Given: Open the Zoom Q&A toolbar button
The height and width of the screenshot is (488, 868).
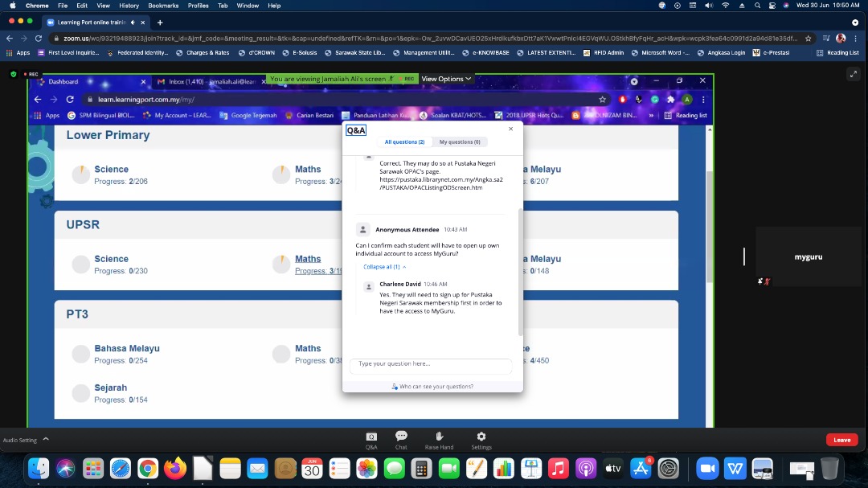Looking at the screenshot, I should point(371,441).
